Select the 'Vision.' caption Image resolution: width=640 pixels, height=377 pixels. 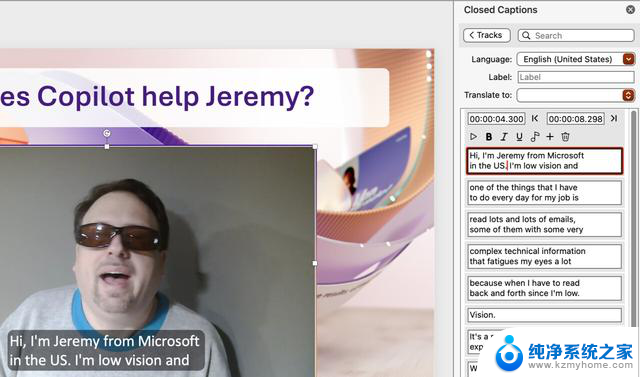[x=544, y=315]
